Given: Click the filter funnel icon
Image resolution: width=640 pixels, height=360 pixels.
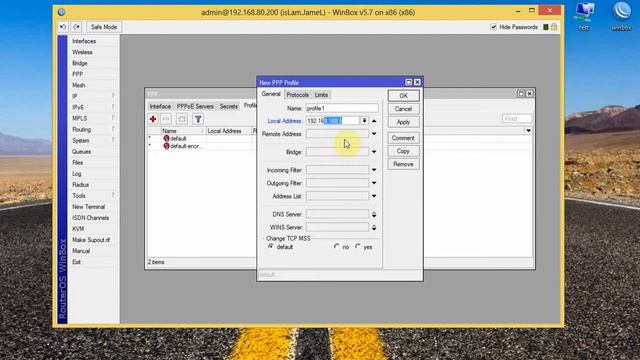Looking at the screenshot, I should pos(198,119).
